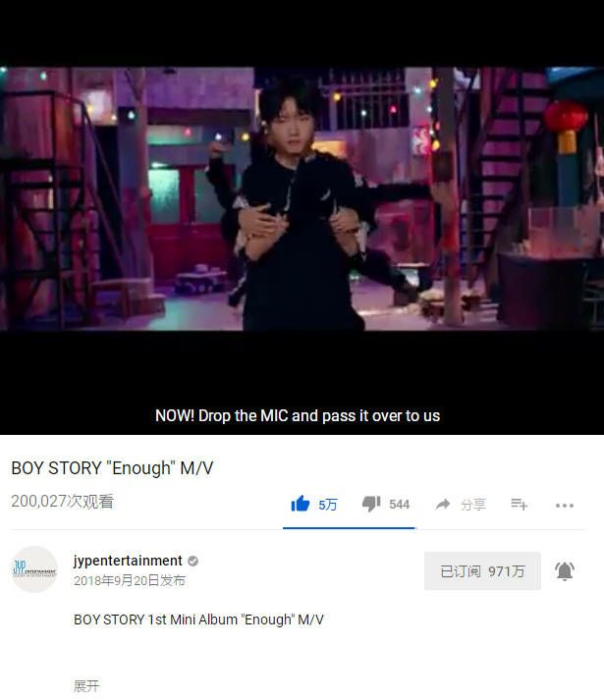
Task: Click the video subtitle caption text
Action: [298, 416]
